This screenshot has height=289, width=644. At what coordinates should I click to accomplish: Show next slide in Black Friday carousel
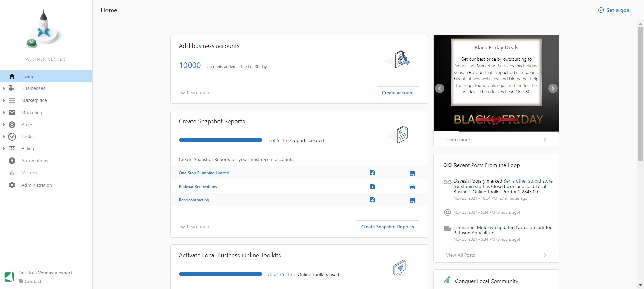pos(553,88)
